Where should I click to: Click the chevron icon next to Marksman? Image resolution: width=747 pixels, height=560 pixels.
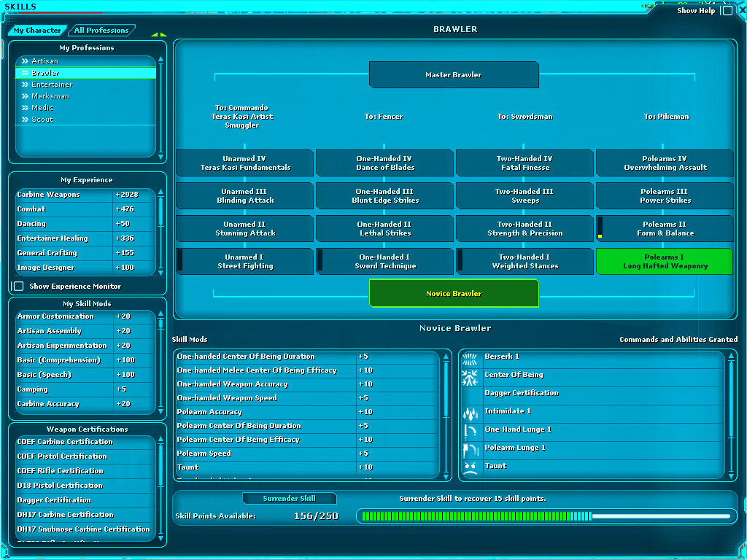pyautogui.click(x=26, y=96)
